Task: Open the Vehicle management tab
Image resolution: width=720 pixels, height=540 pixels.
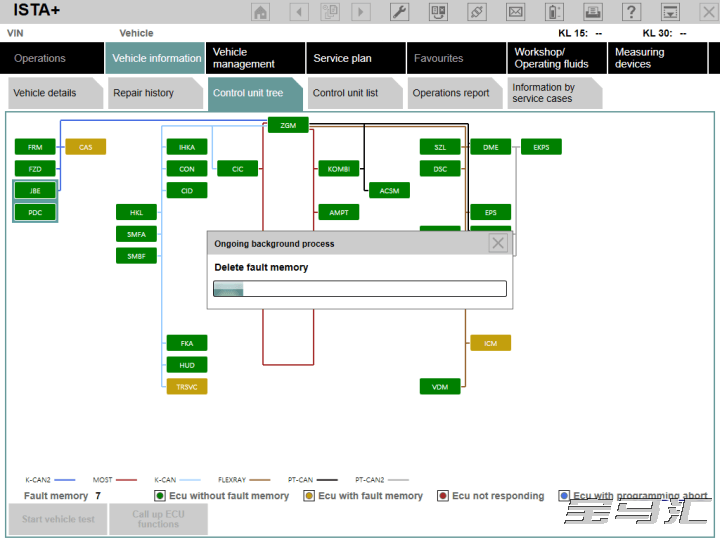Action: coord(256,58)
